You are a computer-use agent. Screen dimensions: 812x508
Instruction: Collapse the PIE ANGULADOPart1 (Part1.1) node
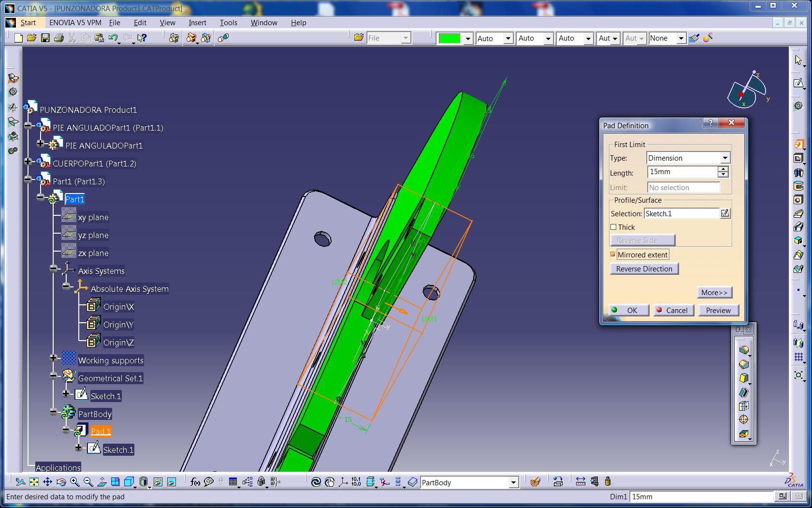tap(28, 126)
